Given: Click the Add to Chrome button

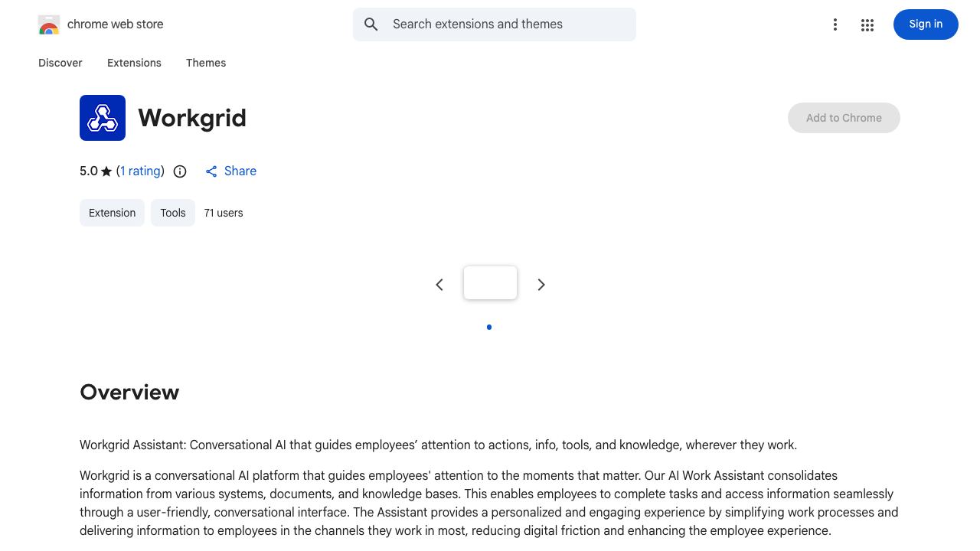Looking at the screenshot, I should coord(844,118).
